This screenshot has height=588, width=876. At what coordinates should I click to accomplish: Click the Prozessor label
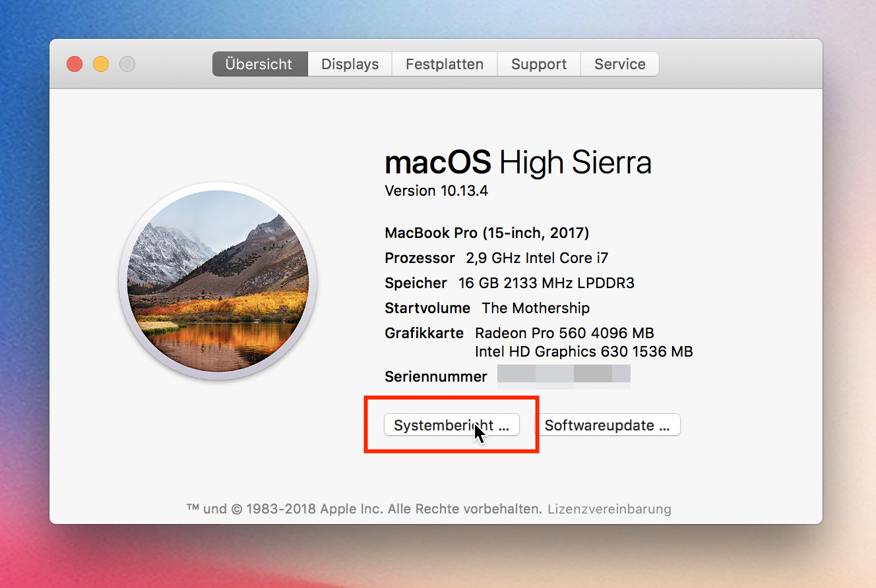(420, 258)
